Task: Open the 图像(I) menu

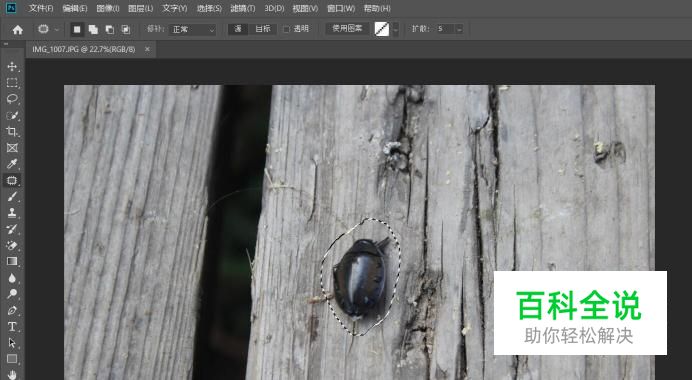Action: (108, 8)
